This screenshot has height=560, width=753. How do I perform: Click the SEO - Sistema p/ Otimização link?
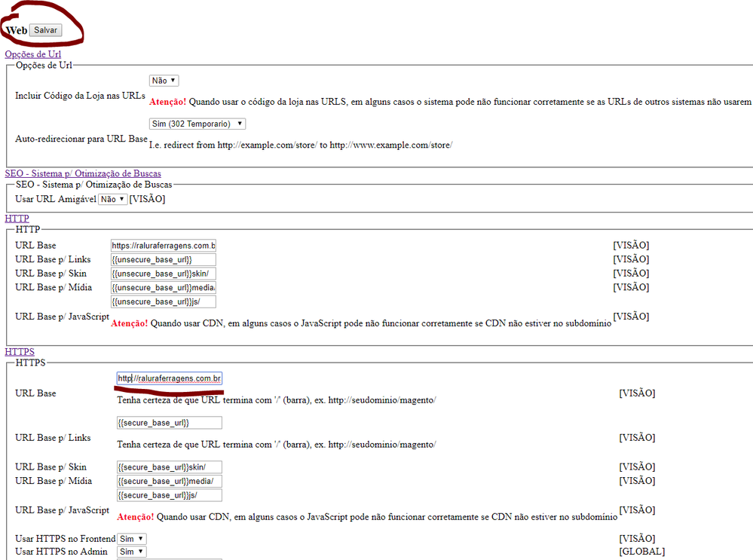click(x=82, y=173)
